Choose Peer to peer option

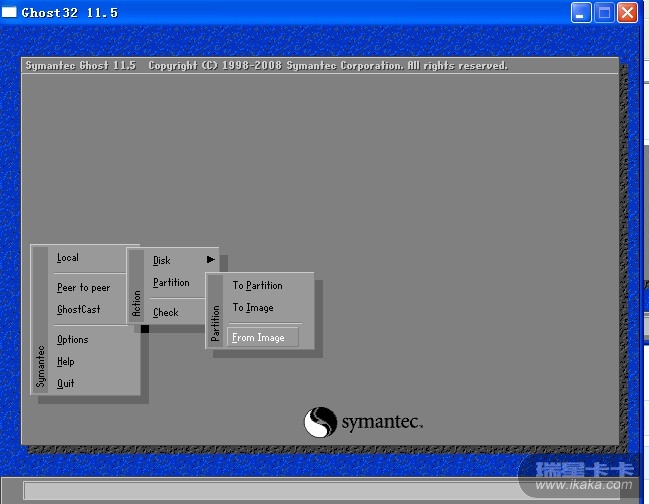[x=84, y=288]
